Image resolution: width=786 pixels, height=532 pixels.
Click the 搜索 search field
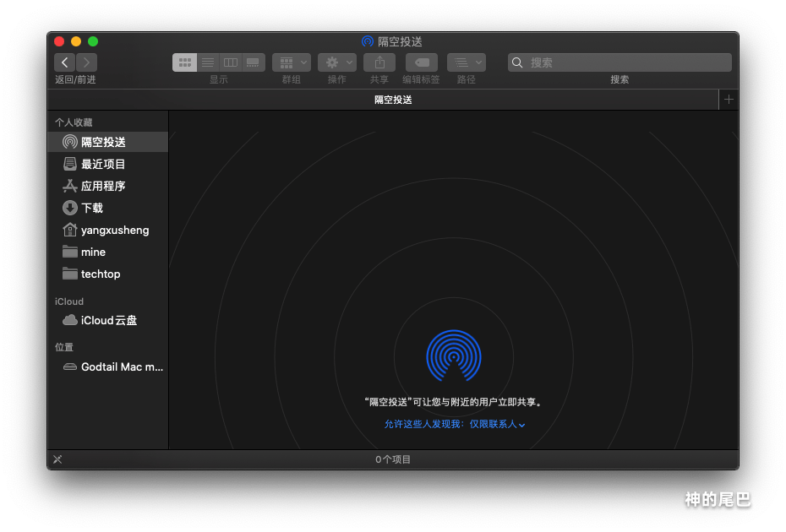tap(625, 62)
